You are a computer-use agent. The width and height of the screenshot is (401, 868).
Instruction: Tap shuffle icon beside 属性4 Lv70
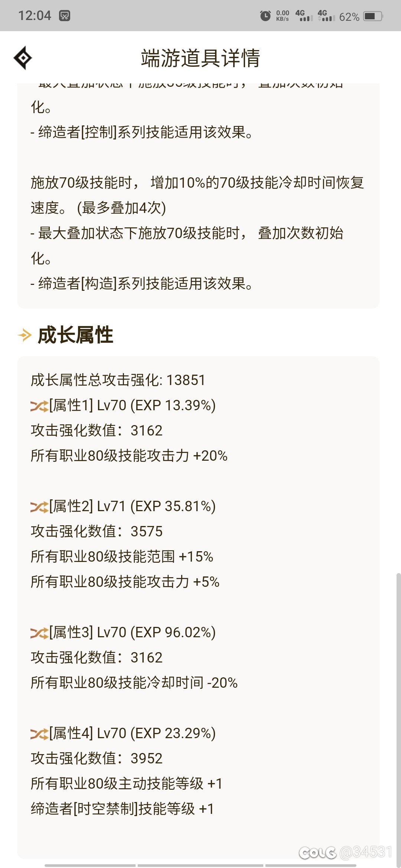tap(39, 734)
